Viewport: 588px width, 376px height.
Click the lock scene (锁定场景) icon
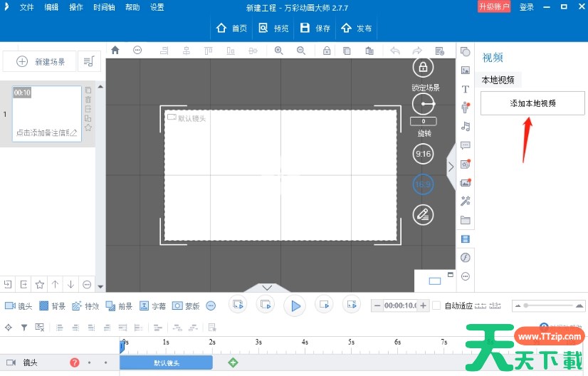pyautogui.click(x=423, y=68)
